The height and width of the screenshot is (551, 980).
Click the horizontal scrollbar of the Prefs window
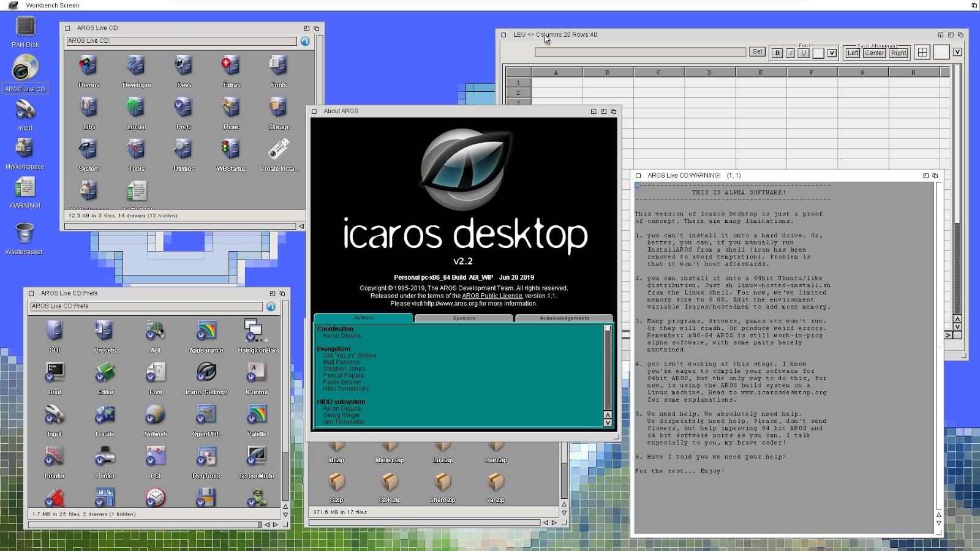[145, 525]
